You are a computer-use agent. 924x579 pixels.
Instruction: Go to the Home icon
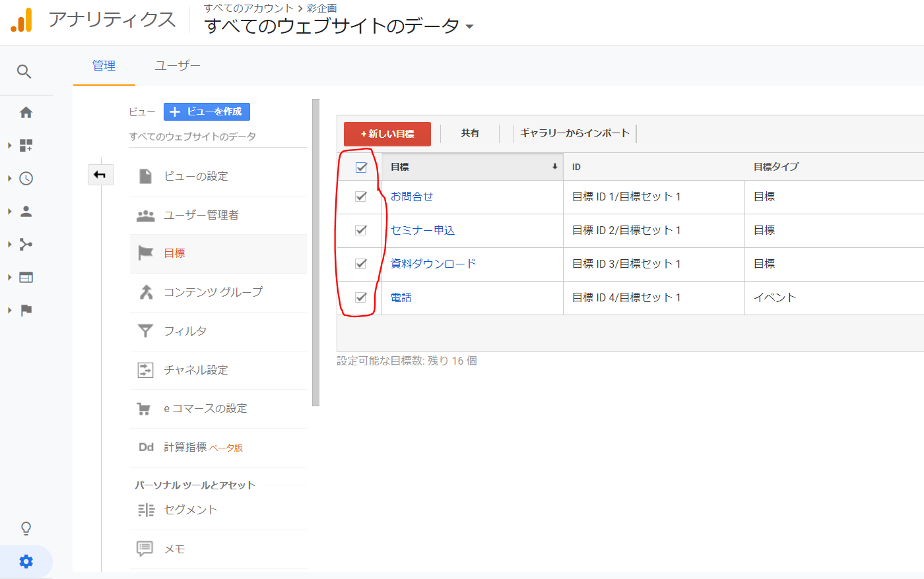[26, 112]
